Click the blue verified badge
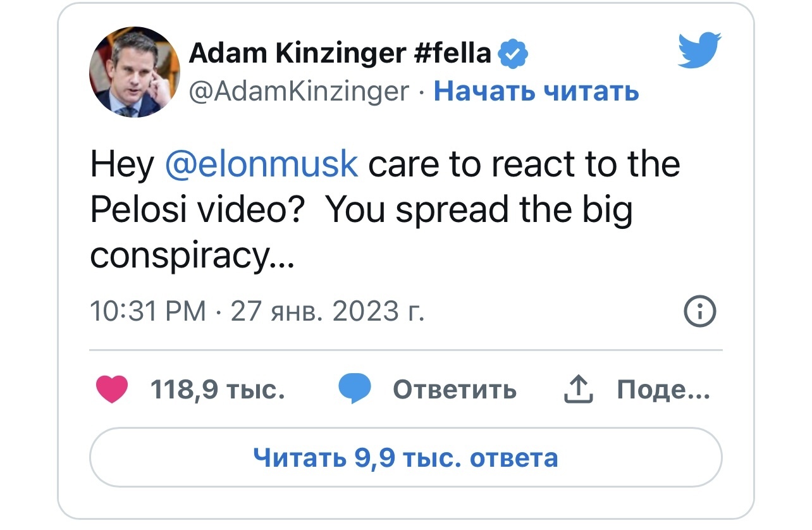812x530 pixels. (x=514, y=56)
